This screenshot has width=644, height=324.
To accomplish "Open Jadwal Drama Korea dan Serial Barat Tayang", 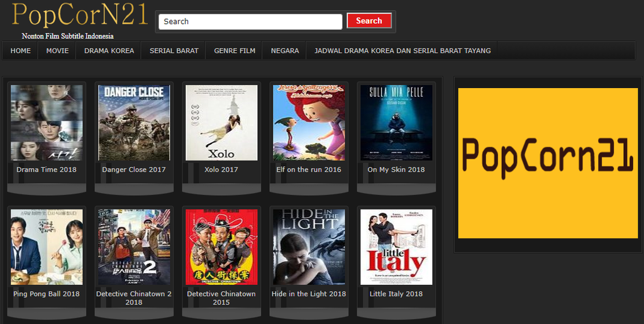I will [402, 51].
